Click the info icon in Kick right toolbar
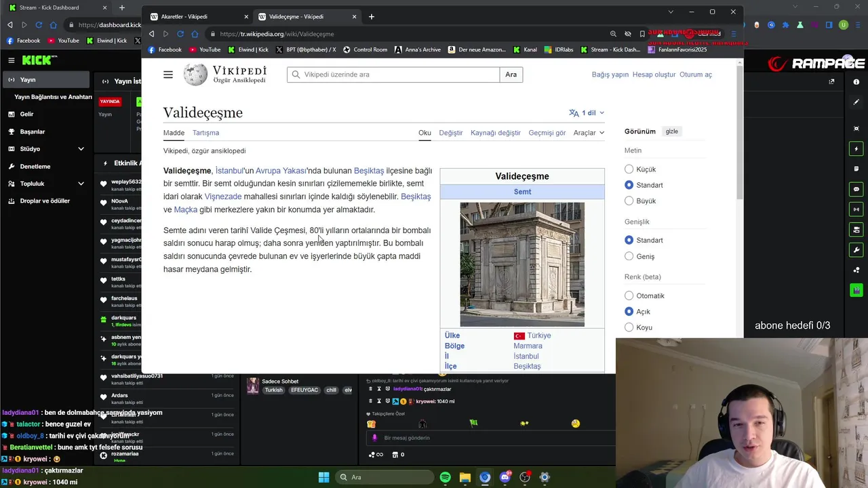This screenshot has width=868, height=488. [856, 81]
